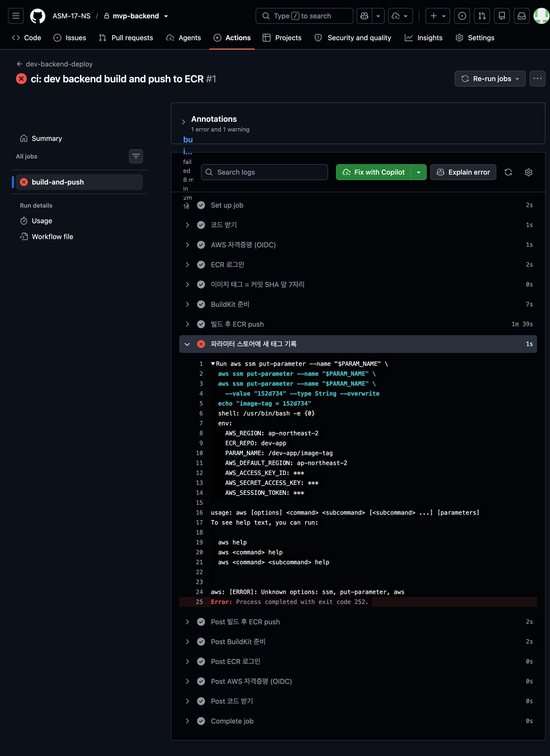Open the issues icon in header
Image resolution: width=550 pixels, height=756 pixels.
[x=462, y=16]
